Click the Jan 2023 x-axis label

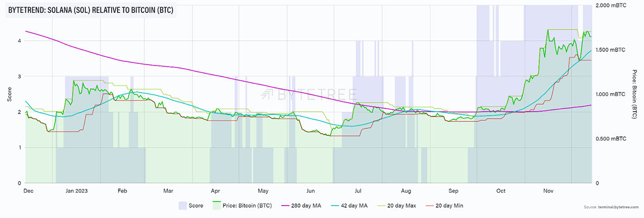click(x=76, y=190)
